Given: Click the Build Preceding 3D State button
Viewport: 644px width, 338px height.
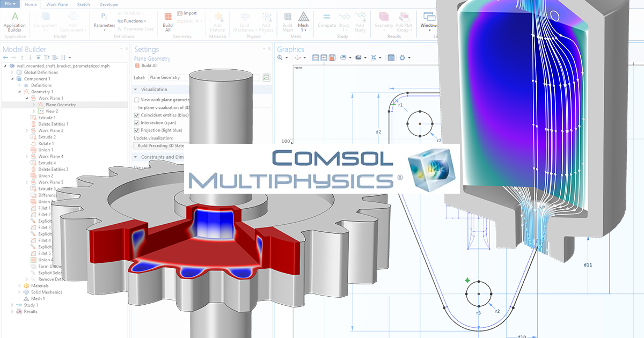Looking at the screenshot, I should [161, 145].
